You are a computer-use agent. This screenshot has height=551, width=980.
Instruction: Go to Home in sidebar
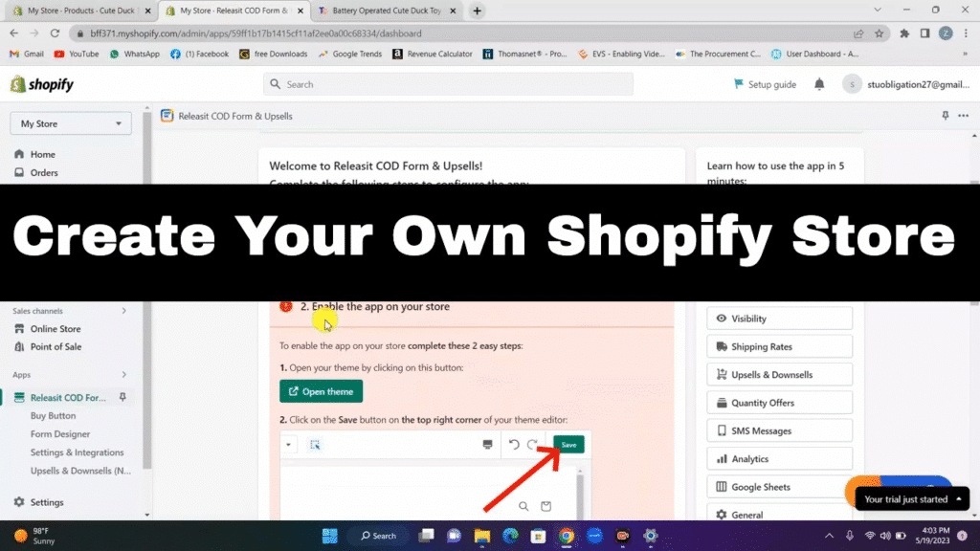[42, 154]
